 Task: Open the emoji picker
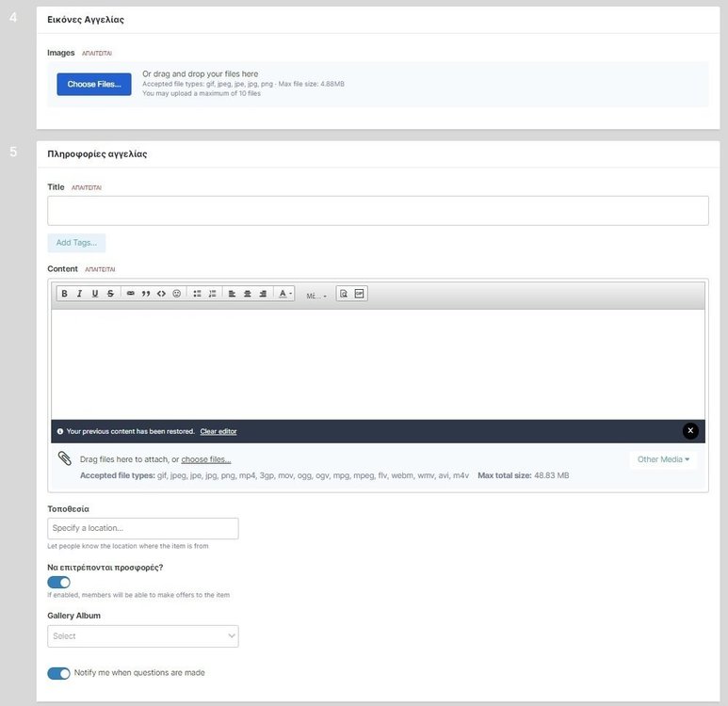tap(176, 294)
